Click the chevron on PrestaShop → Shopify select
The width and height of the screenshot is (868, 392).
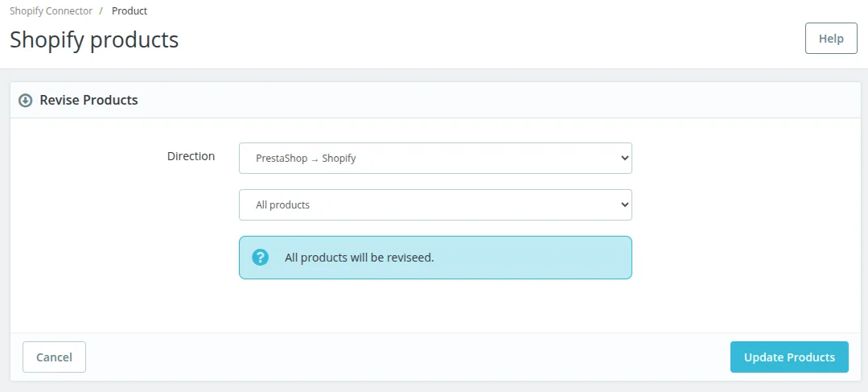pos(625,159)
